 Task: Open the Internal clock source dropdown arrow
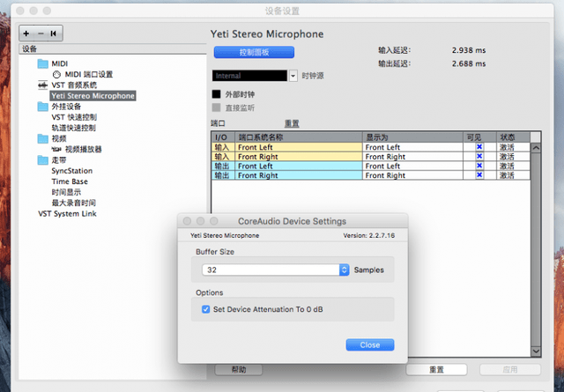pos(293,76)
